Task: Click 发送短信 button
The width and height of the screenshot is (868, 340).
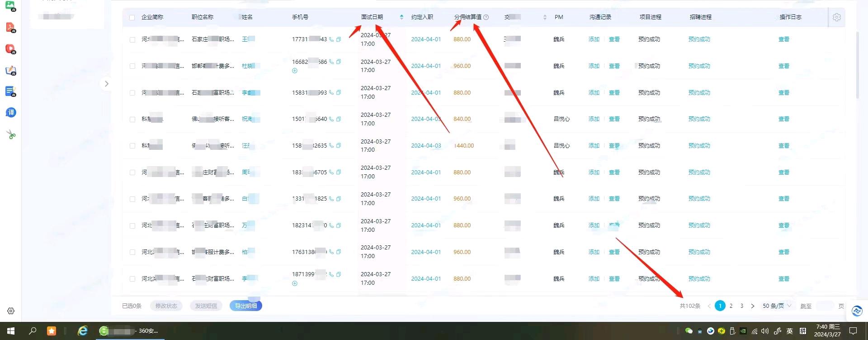Action: tap(206, 306)
